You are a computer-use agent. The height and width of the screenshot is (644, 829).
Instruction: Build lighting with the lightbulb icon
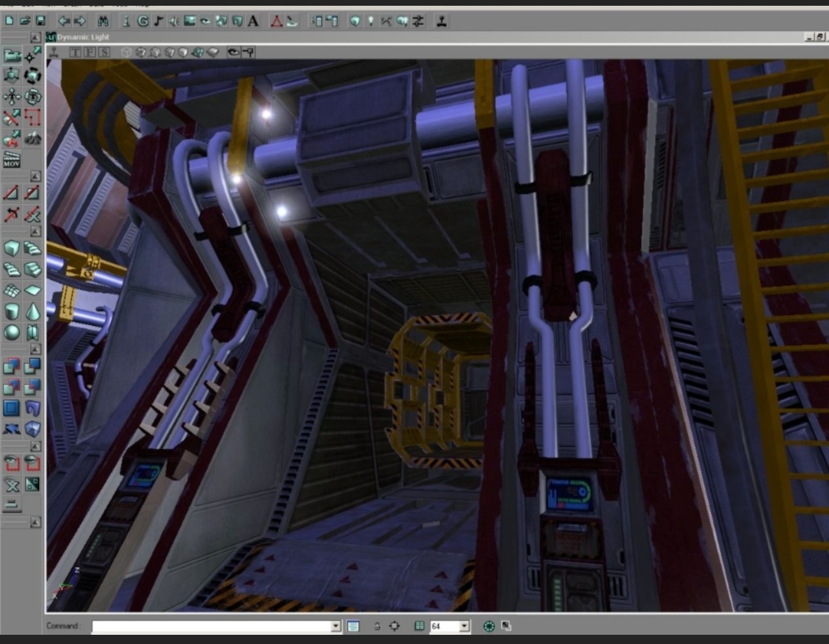(370, 21)
